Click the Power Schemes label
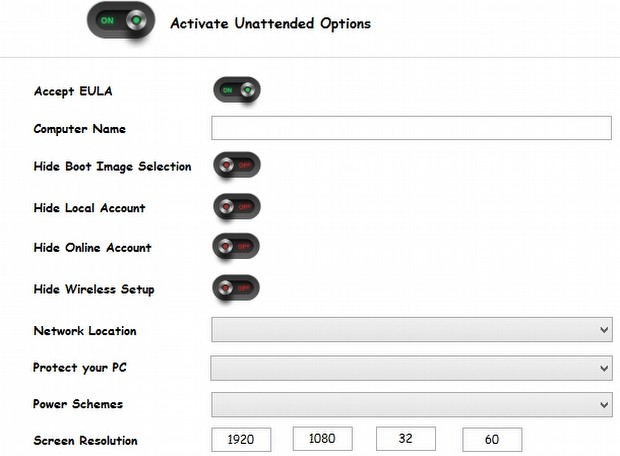Image resolution: width=620 pixels, height=456 pixels. click(79, 406)
